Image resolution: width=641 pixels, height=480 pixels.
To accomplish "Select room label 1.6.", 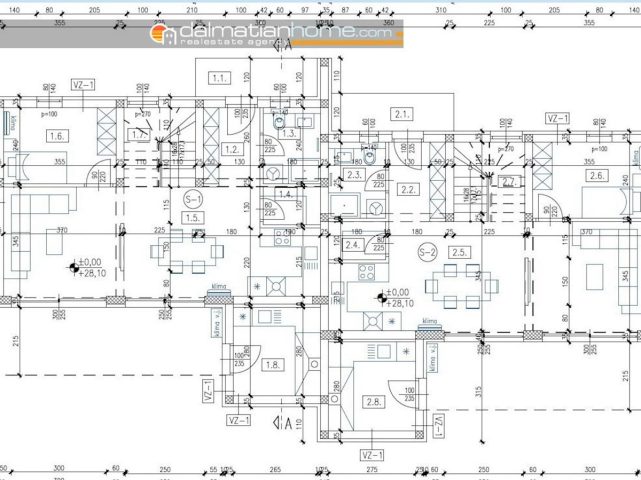I will pyautogui.click(x=57, y=136).
